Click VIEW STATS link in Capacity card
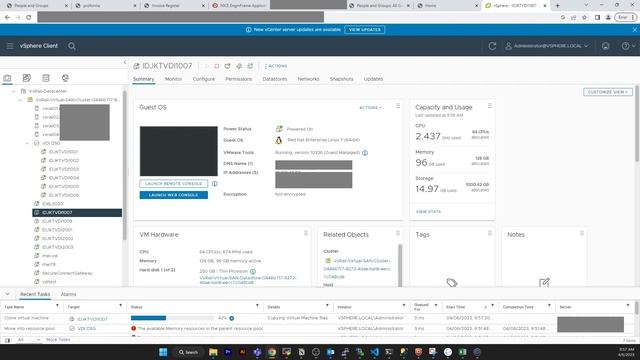The width and height of the screenshot is (640, 360). (428, 212)
